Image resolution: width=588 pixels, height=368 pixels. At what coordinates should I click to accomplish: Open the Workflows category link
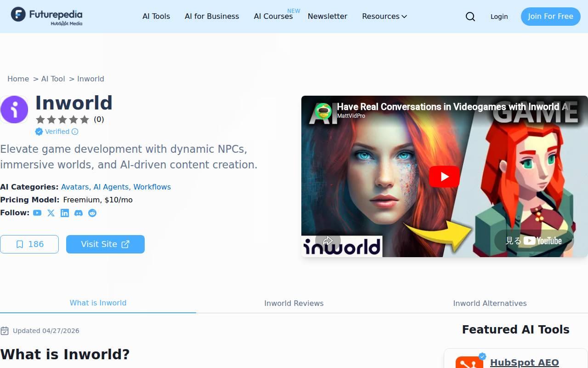pos(152,187)
